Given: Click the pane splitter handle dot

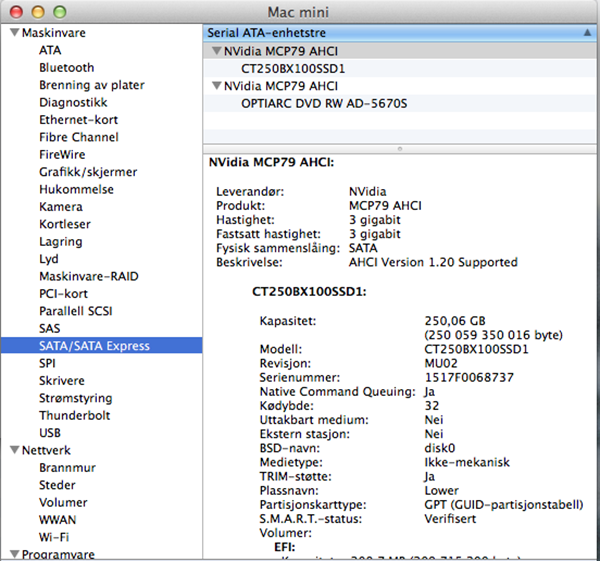Looking at the screenshot, I should click(400, 149).
